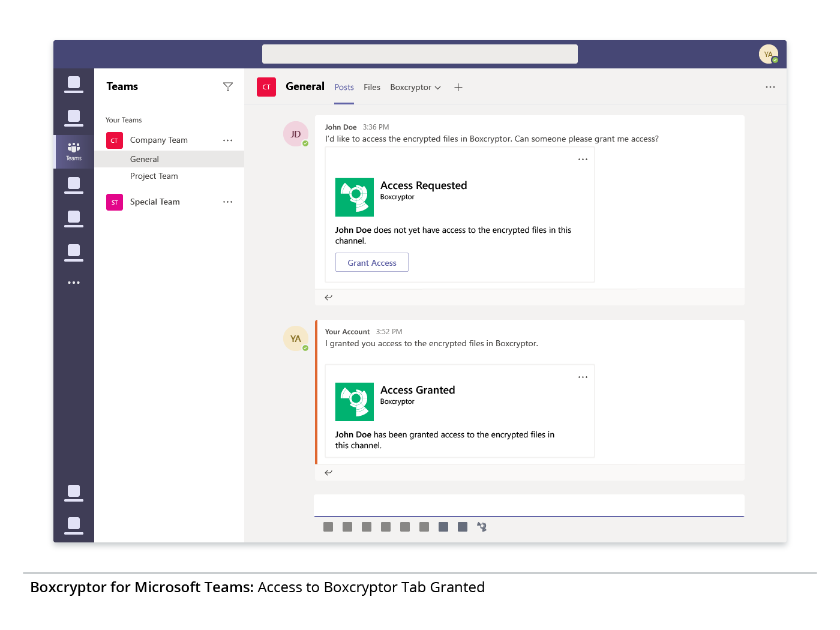
Task: Open more options on the Access Granted card
Action: point(583,377)
